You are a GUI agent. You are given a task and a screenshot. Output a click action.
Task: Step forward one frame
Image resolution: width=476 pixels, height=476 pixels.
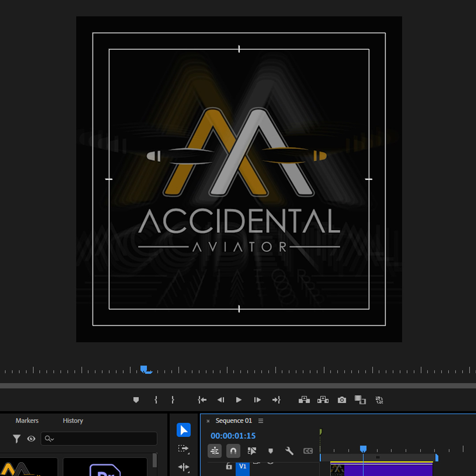tap(257, 400)
